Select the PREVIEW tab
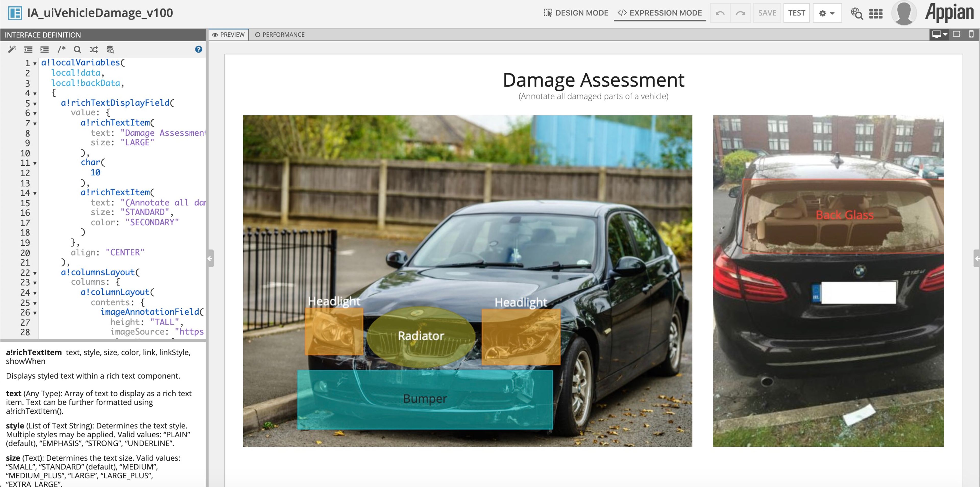The height and width of the screenshot is (487, 980). click(228, 35)
